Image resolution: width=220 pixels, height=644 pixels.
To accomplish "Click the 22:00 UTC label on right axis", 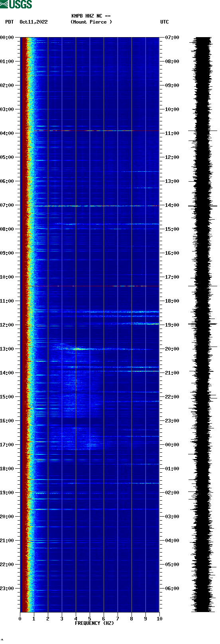I will click(172, 397).
